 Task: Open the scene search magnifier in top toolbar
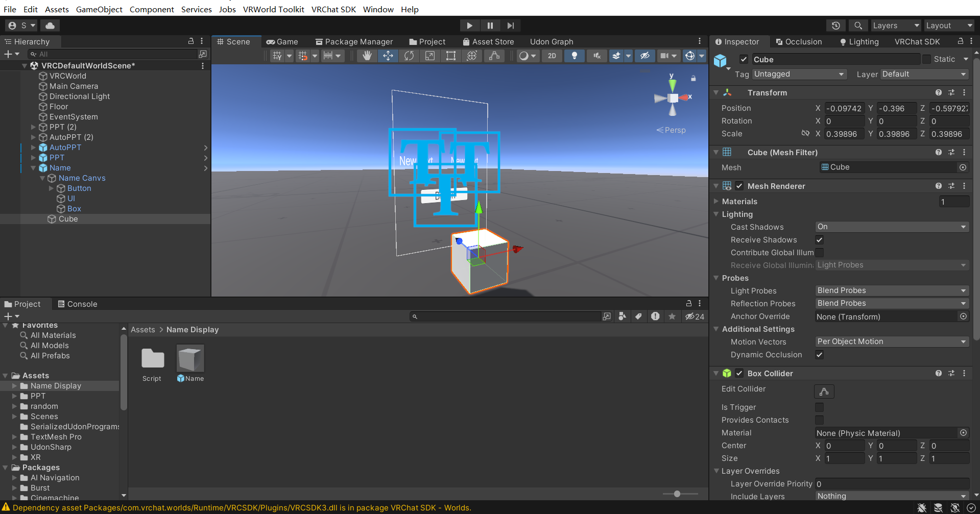858,25
